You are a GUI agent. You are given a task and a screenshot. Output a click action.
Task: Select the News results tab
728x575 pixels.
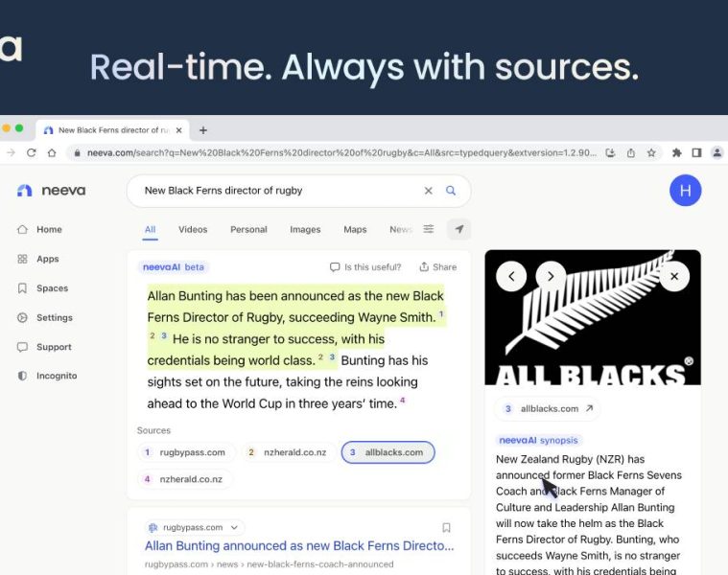pos(401,230)
